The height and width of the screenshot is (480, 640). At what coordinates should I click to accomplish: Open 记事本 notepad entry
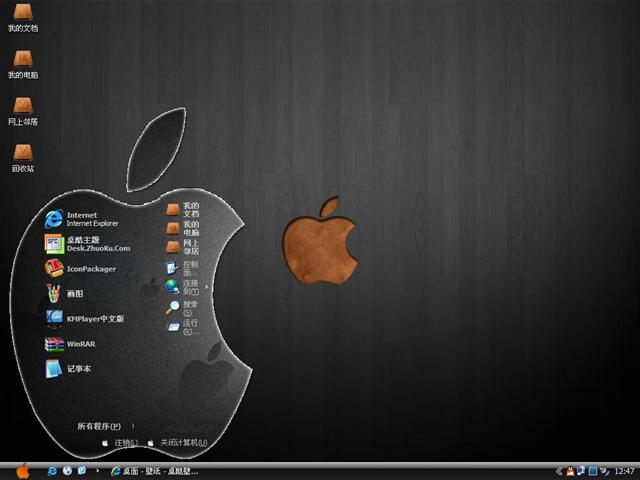click(x=68, y=369)
